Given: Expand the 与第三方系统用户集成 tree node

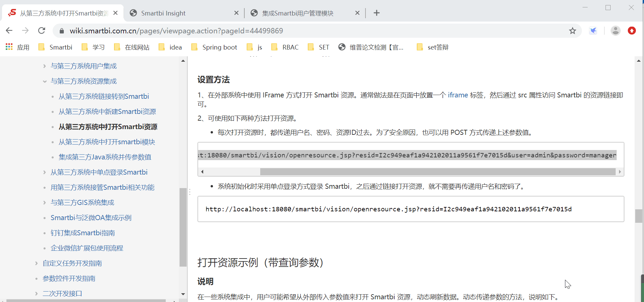Looking at the screenshot, I should [x=45, y=66].
